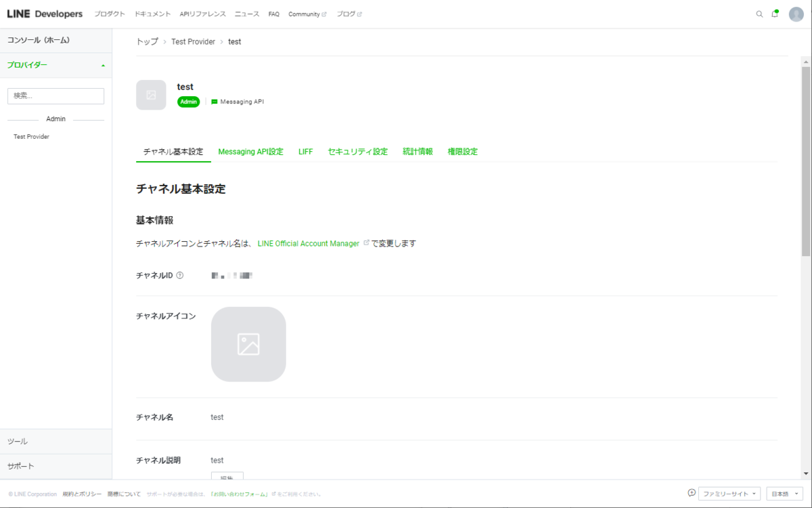Click the large channel icon placeholder image
Image resolution: width=812 pixels, height=508 pixels.
[248, 344]
